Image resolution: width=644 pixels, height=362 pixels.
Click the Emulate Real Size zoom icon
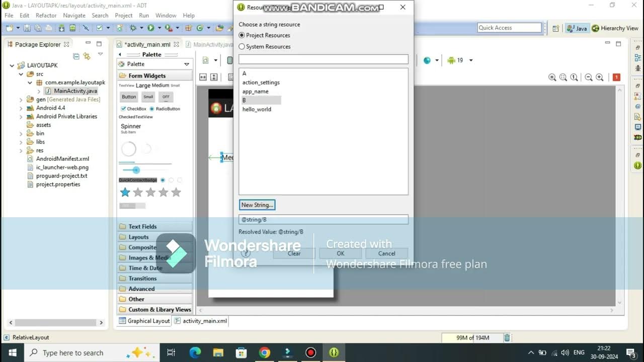[x=552, y=77]
